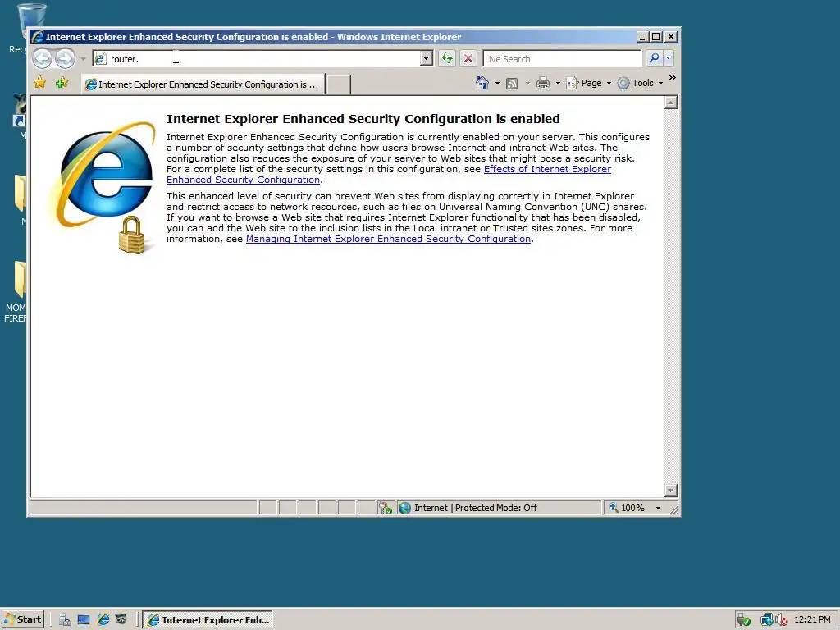The width and height of the screenshot is (840, 630).
Task: Open the recent pages dropdown arrow
Action: pos(83,59)
